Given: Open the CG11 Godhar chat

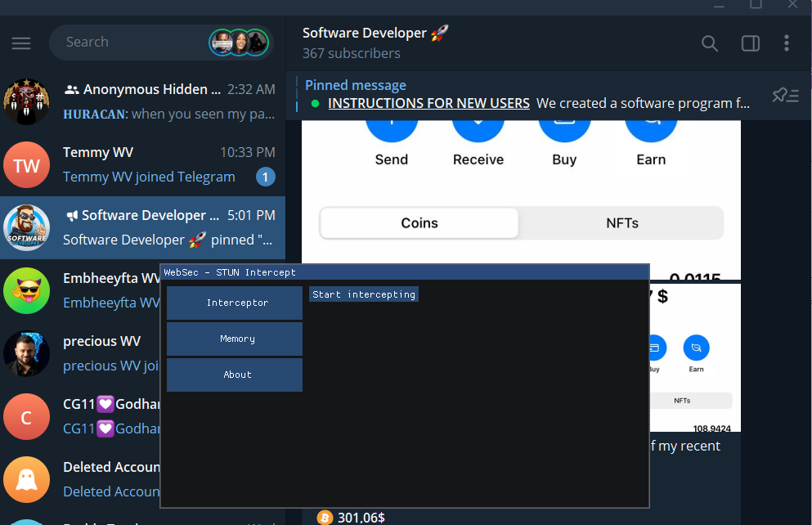Looking at the screenshot, I should tap(80, 417).
